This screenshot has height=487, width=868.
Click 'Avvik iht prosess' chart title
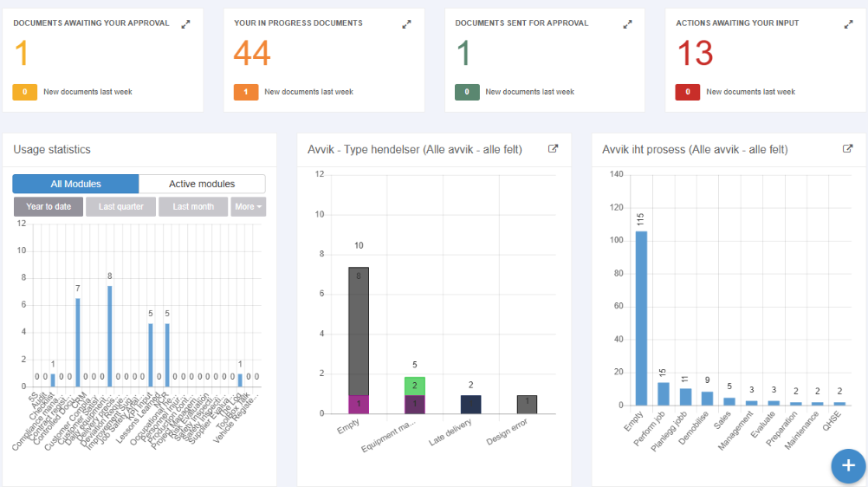click(695, 150)
